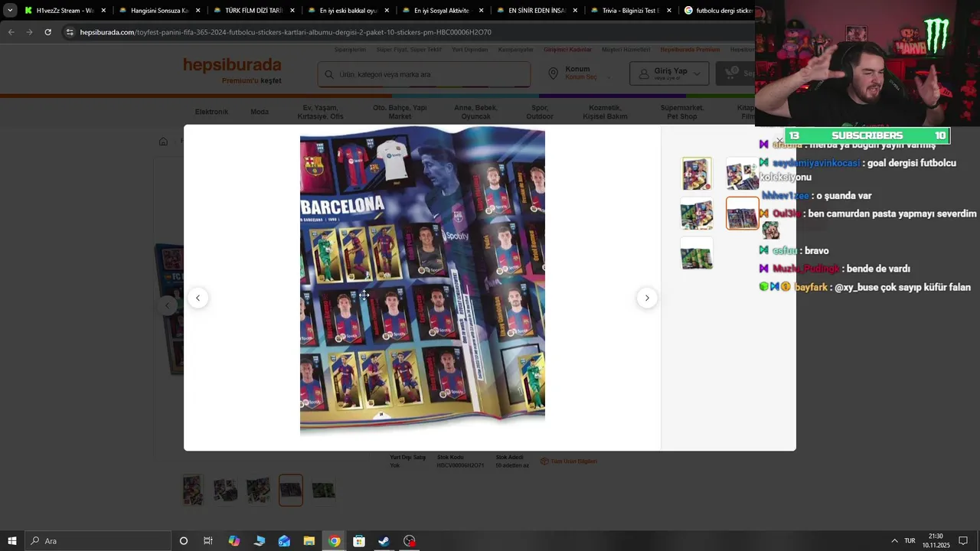
Task: Close the image lightbox with X
Action: (779, 141)
